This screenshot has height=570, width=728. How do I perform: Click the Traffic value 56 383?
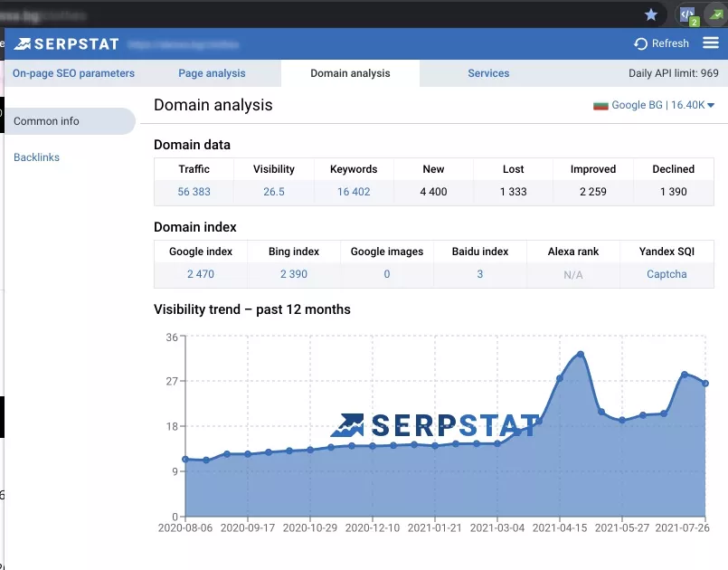(x=194, y=192)
